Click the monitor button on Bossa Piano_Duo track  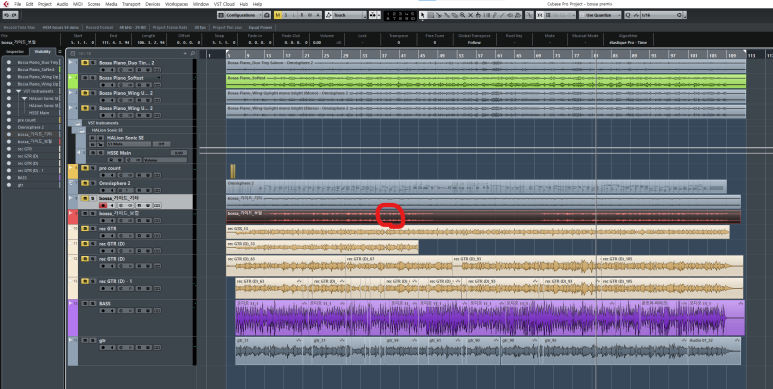click(x=112, y=70)
